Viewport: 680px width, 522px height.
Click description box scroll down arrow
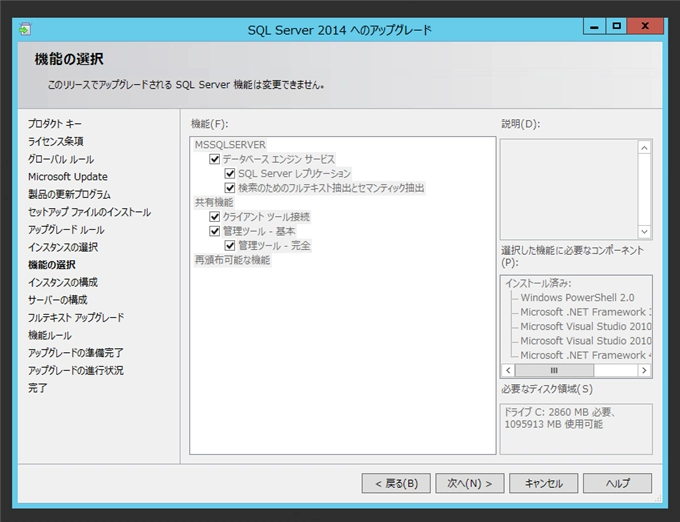pos(644,232)
